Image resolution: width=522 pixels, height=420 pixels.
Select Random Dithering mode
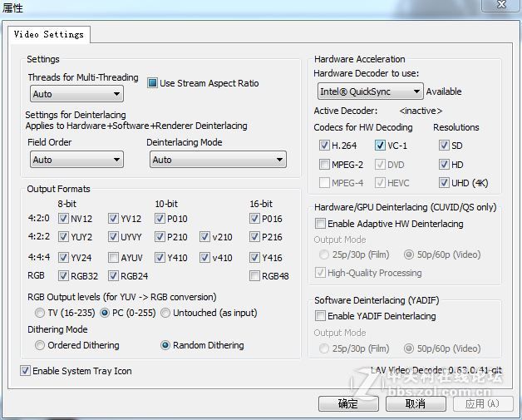[165, 345]
